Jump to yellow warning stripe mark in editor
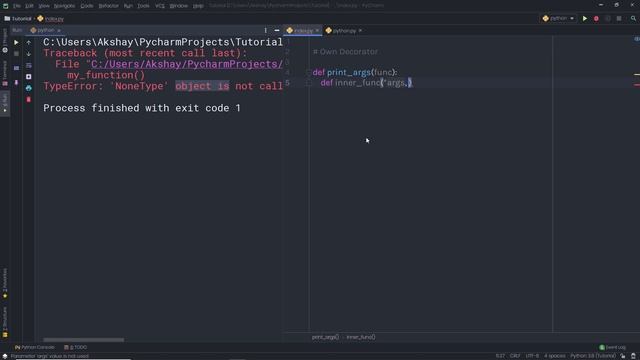The image size is (640, 360). pyautogui.click(x=637, y=75)
